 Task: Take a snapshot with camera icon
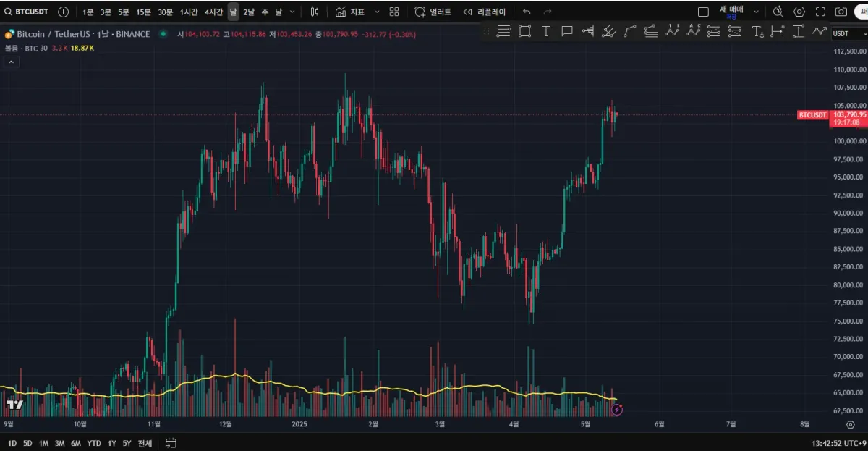[841, 12]
